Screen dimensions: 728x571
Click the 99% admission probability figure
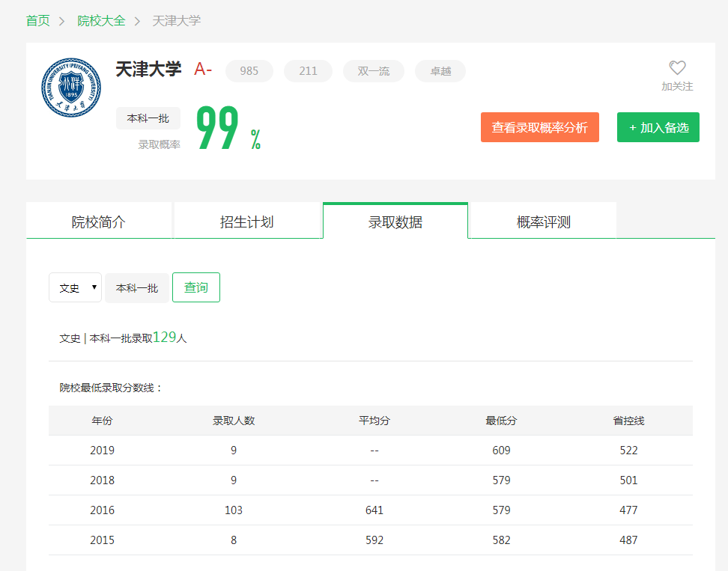point(228,128)
